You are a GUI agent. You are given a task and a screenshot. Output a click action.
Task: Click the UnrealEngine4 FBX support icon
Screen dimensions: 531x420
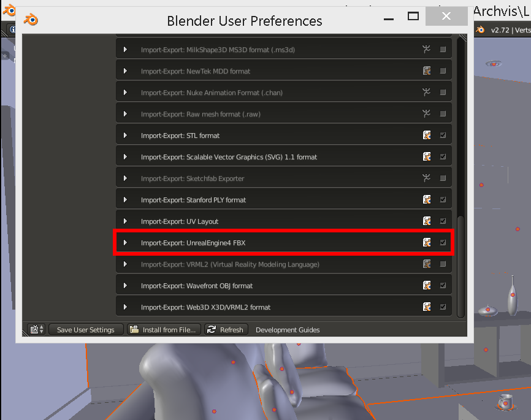[x=427, y=243]
